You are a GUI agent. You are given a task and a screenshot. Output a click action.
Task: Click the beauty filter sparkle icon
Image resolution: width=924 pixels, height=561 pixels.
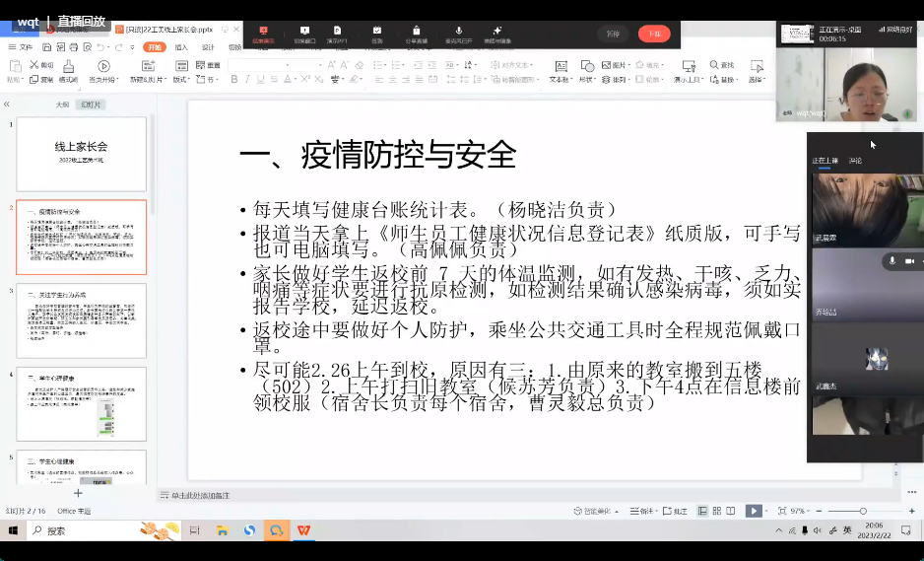click(497, 31)
